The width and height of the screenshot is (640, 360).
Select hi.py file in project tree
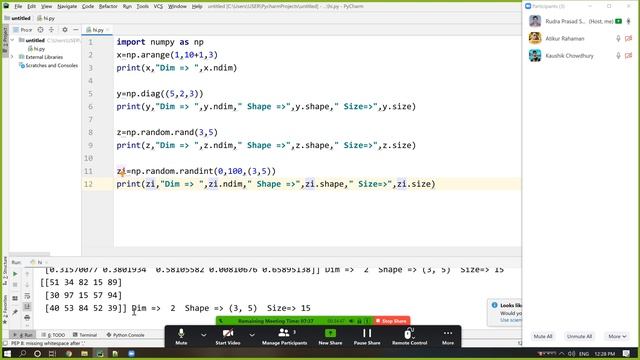pos(36,49)
